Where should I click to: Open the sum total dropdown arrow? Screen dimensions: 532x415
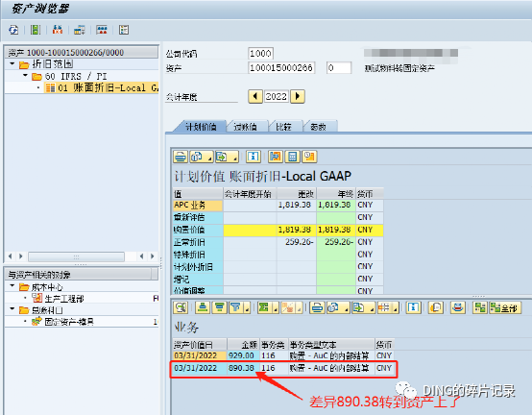click(276, 308)
